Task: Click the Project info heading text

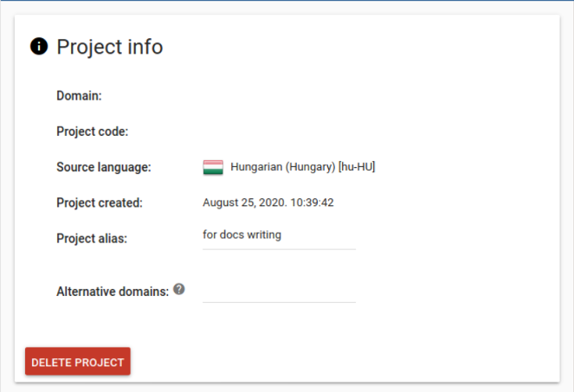Action: [x=109, y=47]
